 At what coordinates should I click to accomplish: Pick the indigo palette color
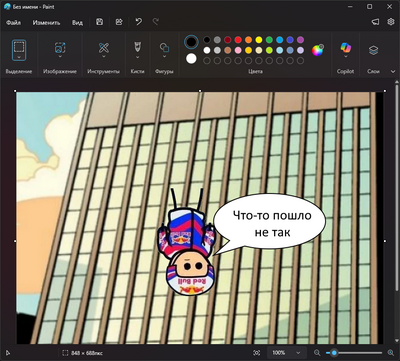[x=290, y=40]
